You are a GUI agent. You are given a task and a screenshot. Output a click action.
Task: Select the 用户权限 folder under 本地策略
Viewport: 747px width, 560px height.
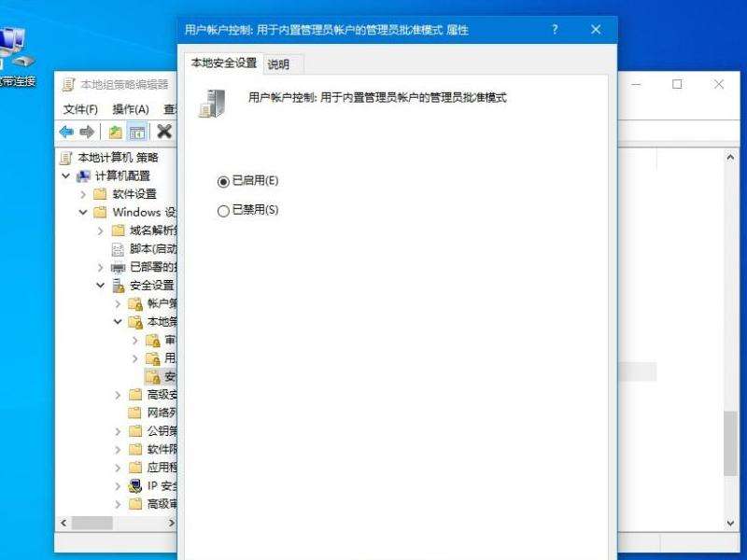tap(162, 358)
